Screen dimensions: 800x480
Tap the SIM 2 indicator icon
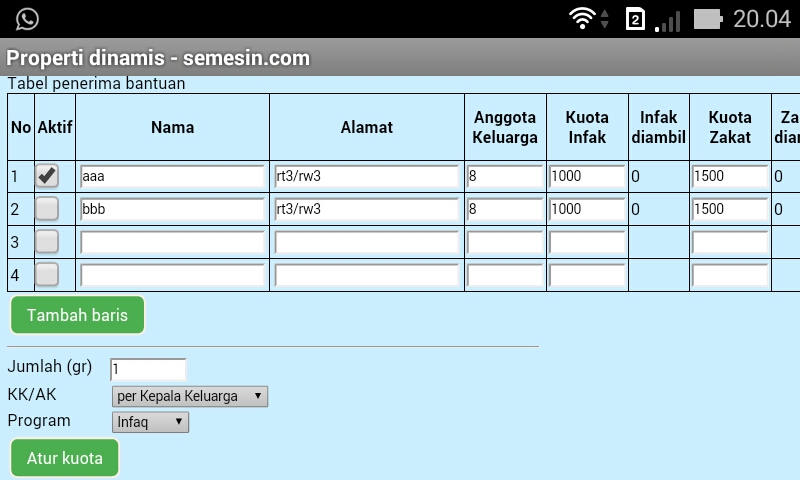click(635, 19)
